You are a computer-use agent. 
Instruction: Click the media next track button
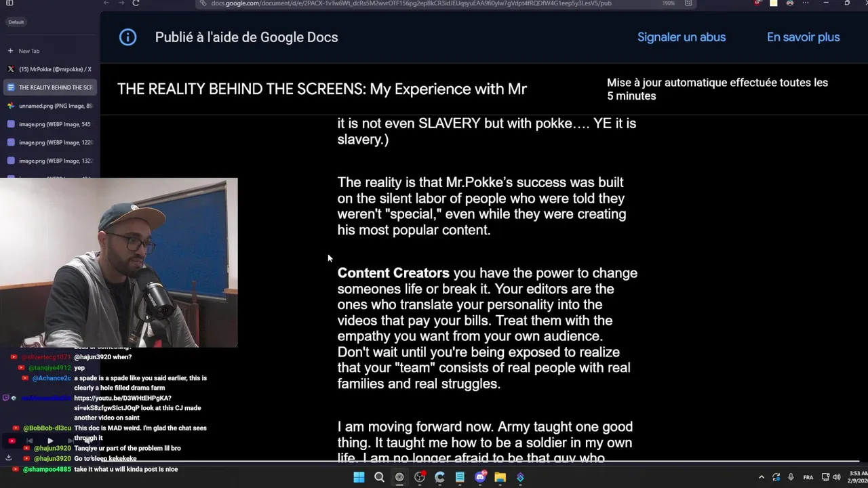pos(70,441)
